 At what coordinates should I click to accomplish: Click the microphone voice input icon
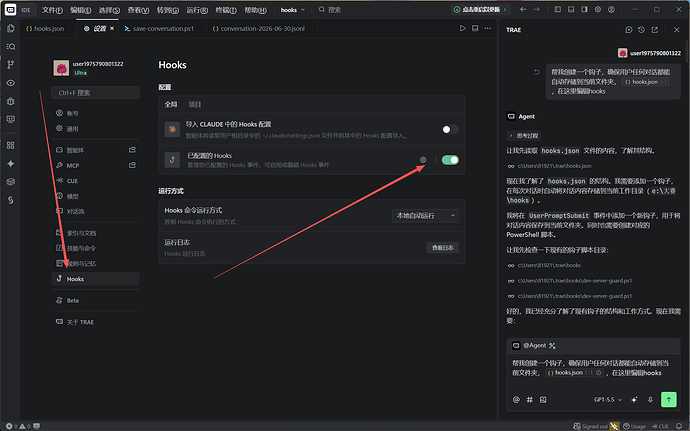[650, 400]
